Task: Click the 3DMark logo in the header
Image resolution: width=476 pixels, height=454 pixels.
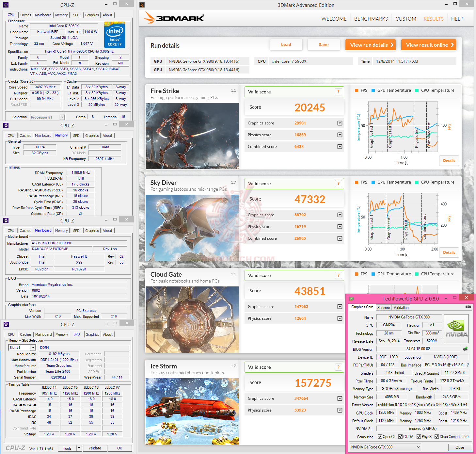Action: click(x=174, y=18)
